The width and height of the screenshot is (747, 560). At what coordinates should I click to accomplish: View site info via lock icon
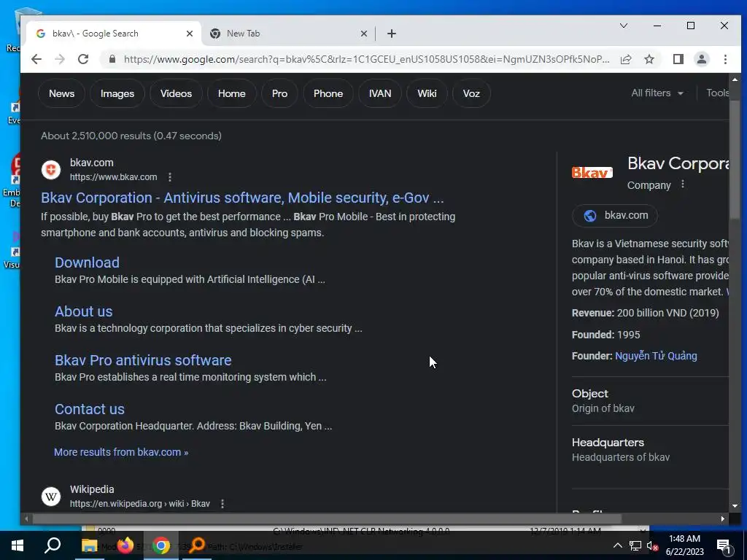tap(112, 59)
